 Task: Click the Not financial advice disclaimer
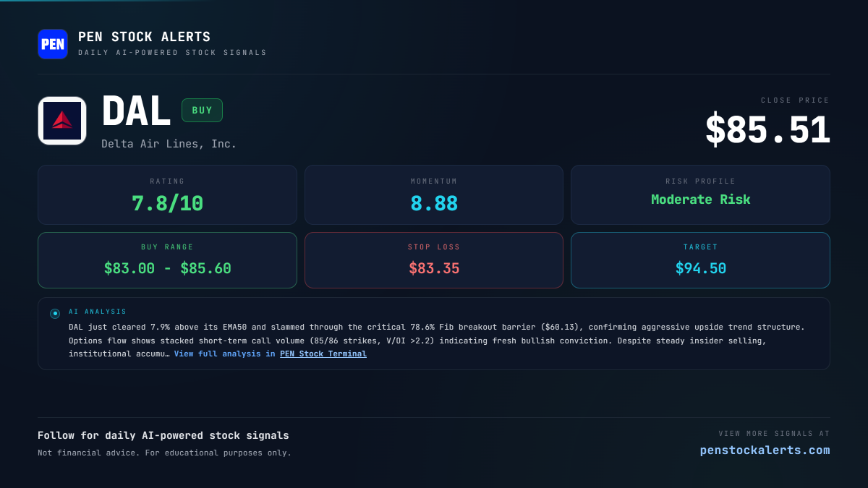(165, 453)
